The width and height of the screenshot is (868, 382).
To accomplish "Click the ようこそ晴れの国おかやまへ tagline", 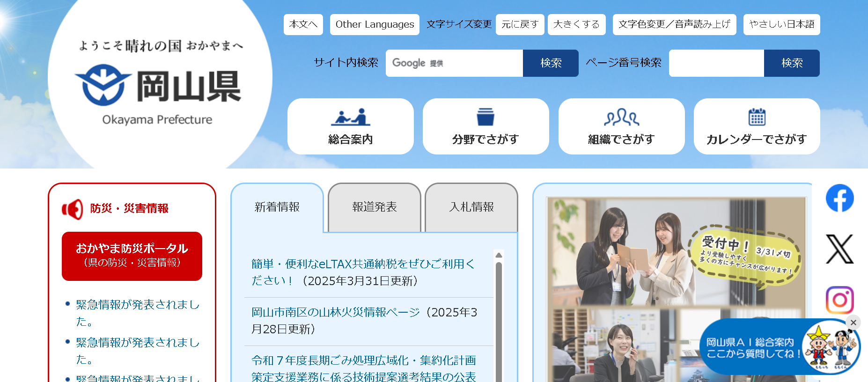I will click(161, 45).
